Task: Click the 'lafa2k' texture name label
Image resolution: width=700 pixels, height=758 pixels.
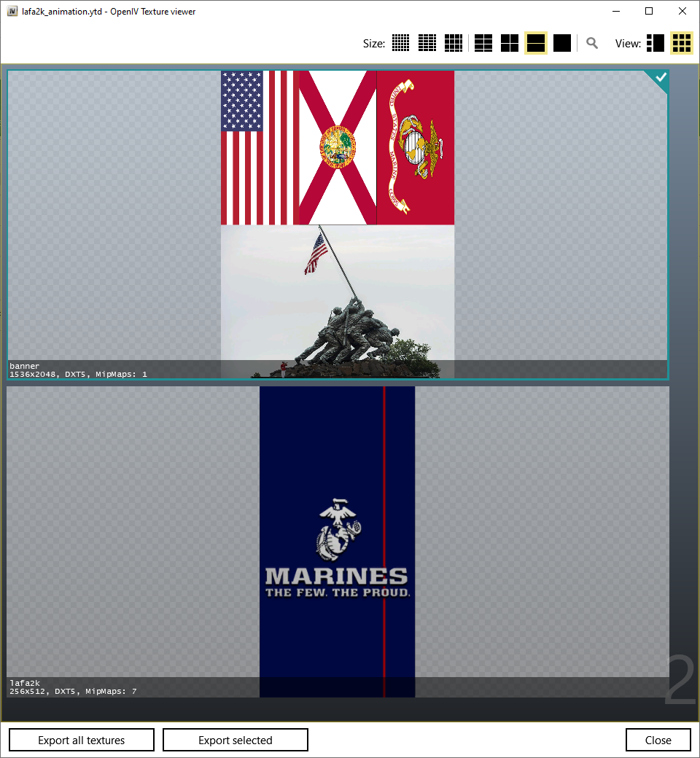Action: [x=25, y=683]
